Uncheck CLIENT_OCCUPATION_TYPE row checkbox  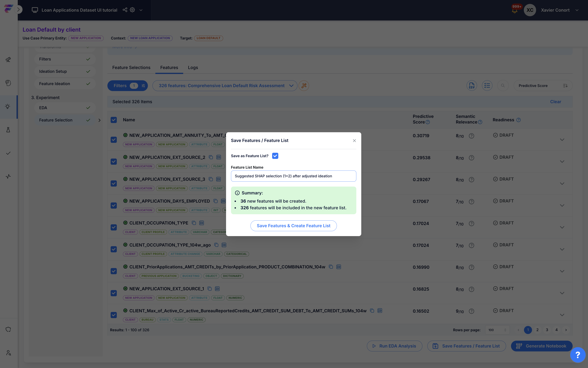click(114, 227)
